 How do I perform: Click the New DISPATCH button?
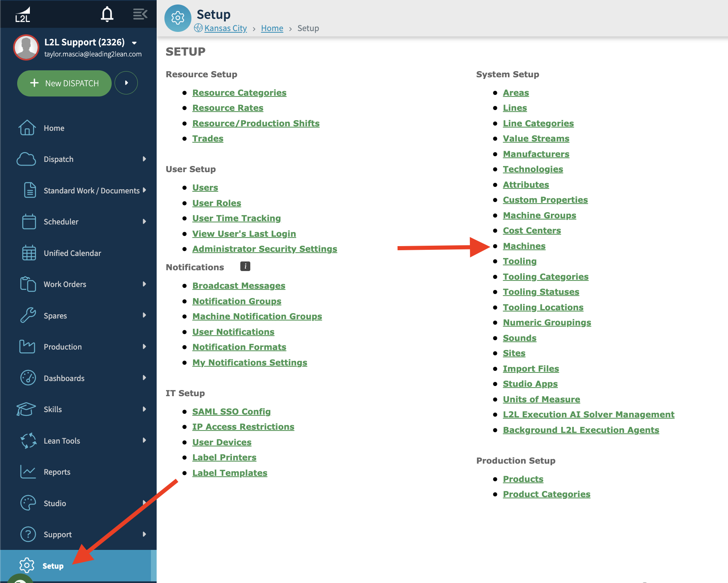[x=64, y=83]
